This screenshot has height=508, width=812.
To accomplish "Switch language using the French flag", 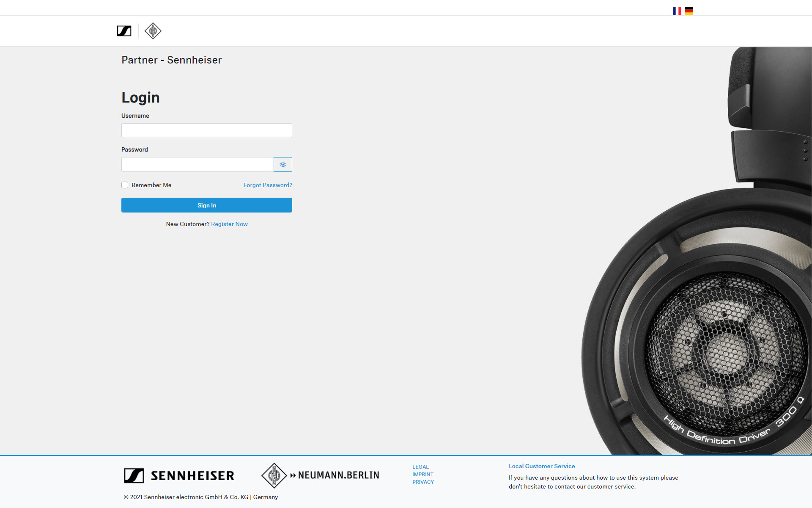I will (677, 11).
